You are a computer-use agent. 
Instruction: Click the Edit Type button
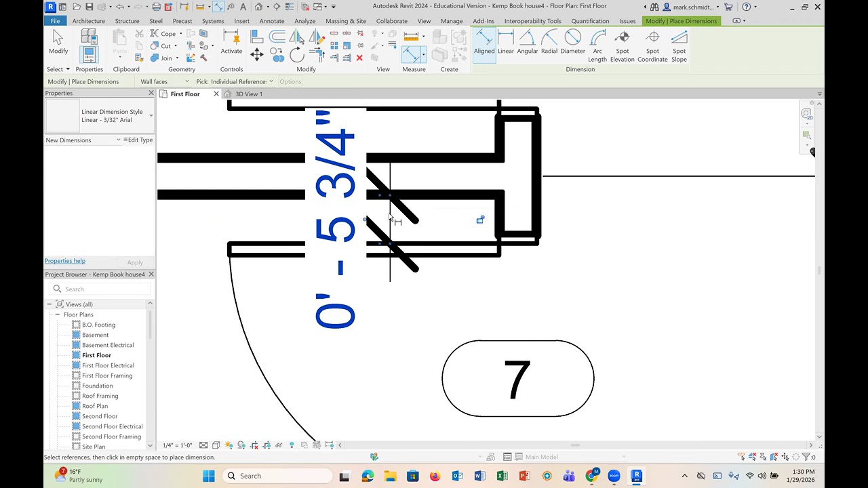click(139, 140)
